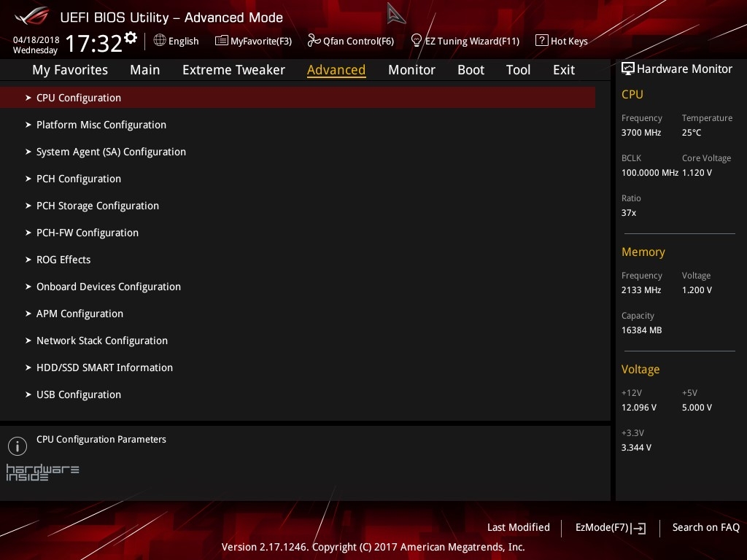Click the Hardware Monitor display icon

[x=628, y=69]
